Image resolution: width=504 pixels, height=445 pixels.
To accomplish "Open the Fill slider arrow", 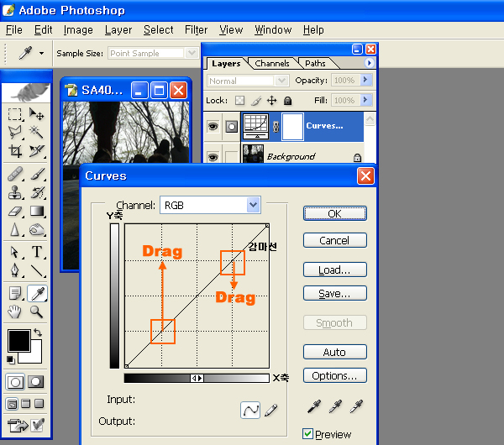I will (365, 100).
